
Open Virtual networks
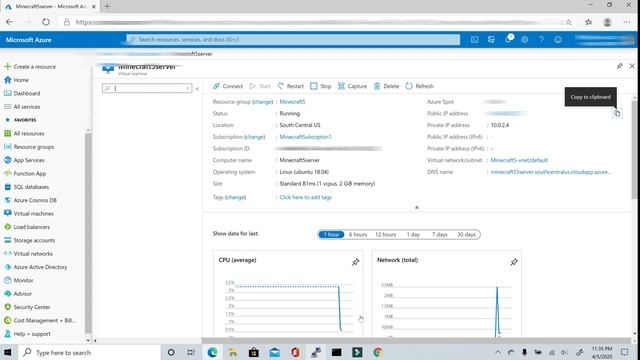click(28, 253)
